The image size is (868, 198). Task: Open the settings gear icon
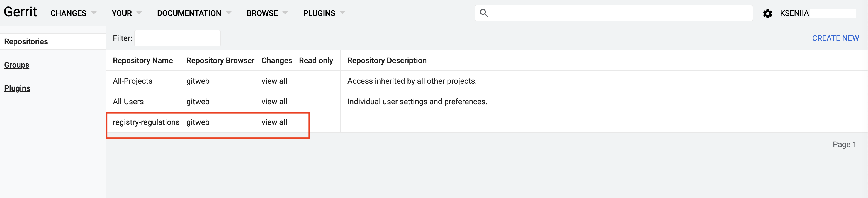tap(767, 13)
